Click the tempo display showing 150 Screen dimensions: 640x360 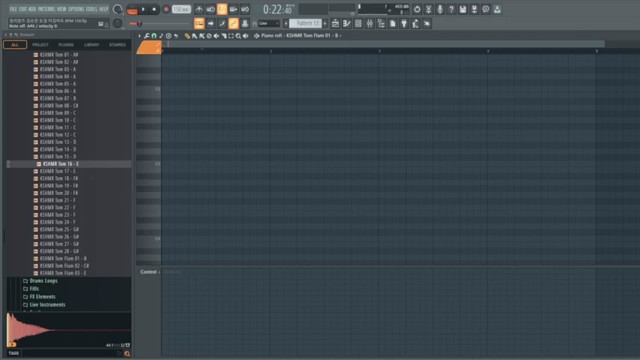pyautogui.click(x=181, y=9)
